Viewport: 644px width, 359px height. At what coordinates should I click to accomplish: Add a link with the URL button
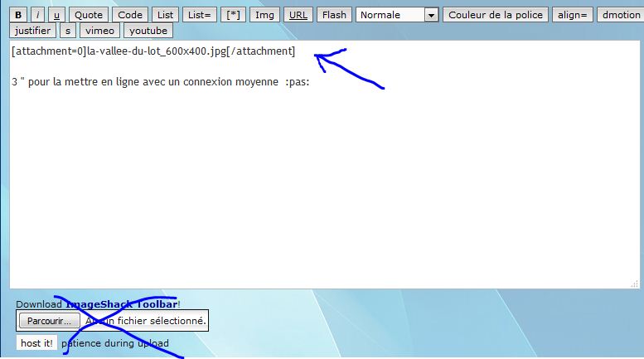[298, 15]
